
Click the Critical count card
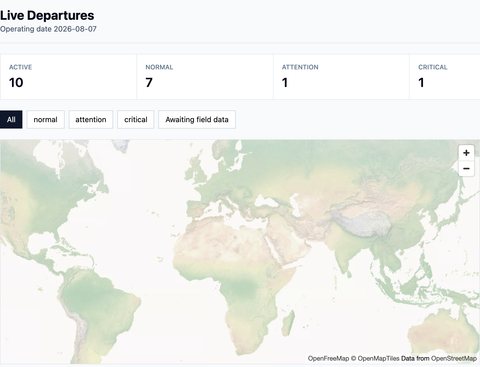[x=445, y=77]
